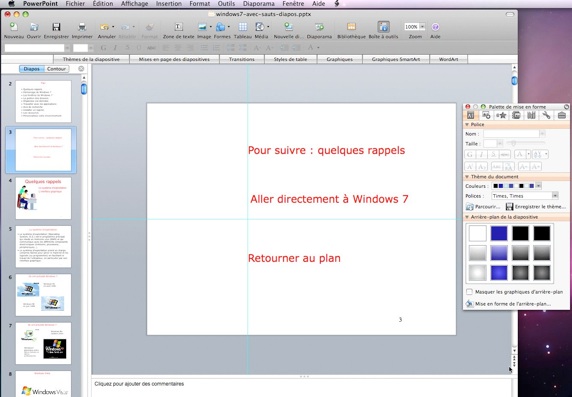572x397 pixels.
Task: Open the Zoom 100% dropdown
Action: pyautogui.click(x=422, y=27)
